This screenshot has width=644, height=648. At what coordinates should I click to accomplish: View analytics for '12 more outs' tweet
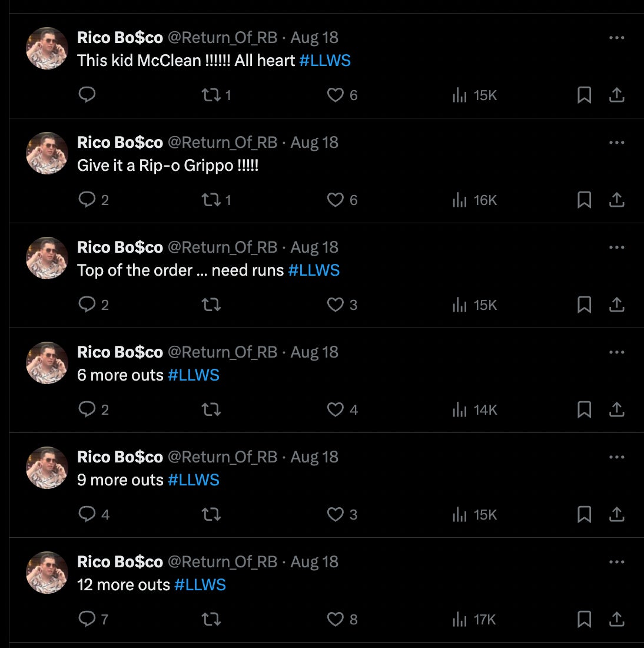click(459, 619)
